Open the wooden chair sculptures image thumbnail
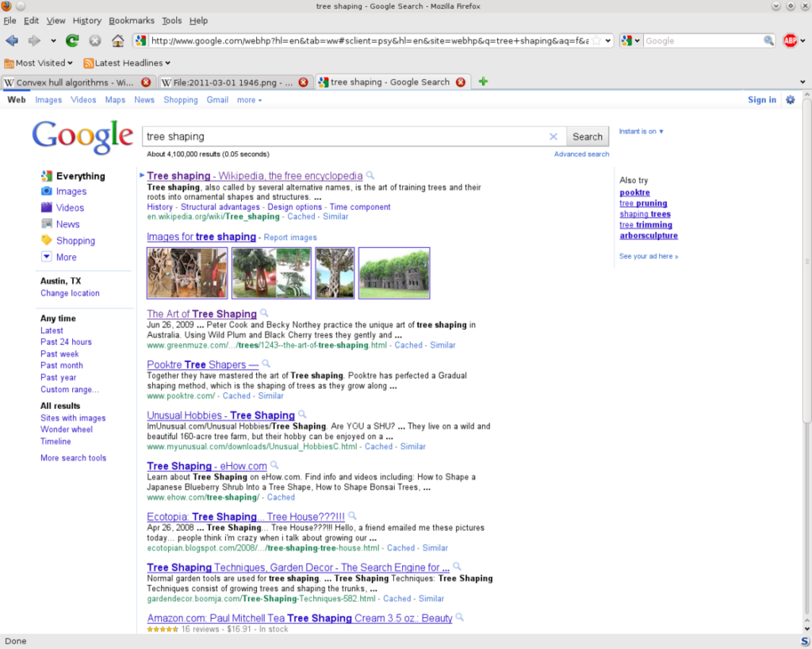 point(187,273)
